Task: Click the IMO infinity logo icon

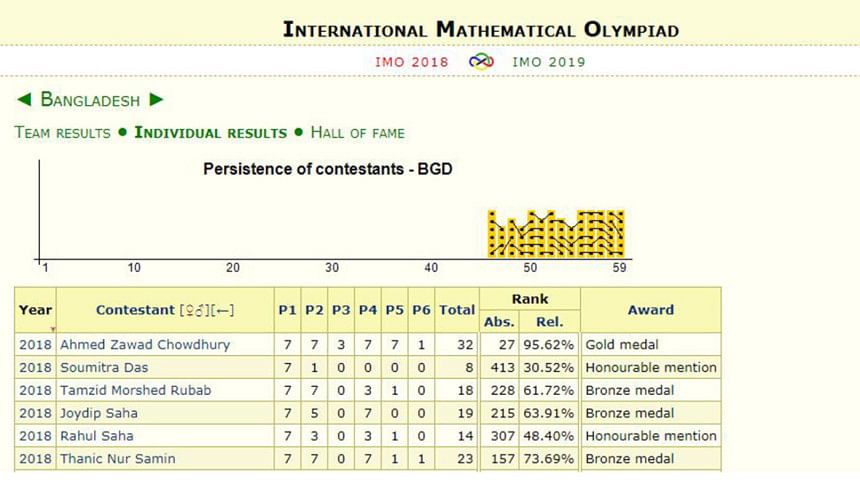Action: (481, 61)
